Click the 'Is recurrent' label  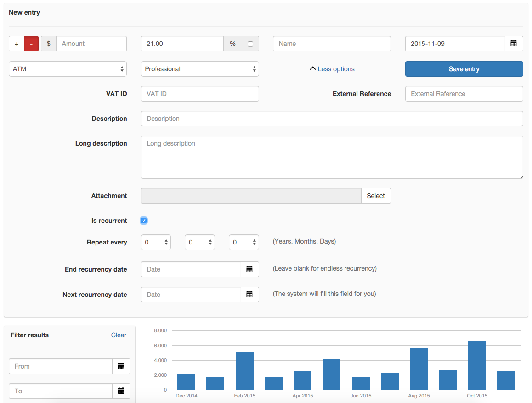click(109, 221)
